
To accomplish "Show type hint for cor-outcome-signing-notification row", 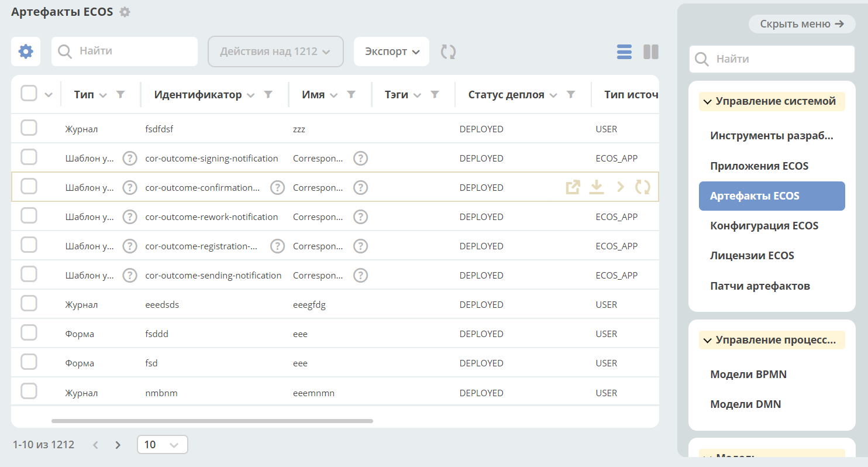I will [x=130, y=158].
